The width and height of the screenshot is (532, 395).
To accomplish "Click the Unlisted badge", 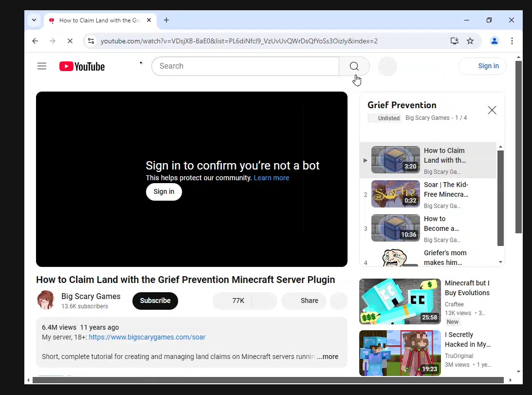I will click(385, 118).
